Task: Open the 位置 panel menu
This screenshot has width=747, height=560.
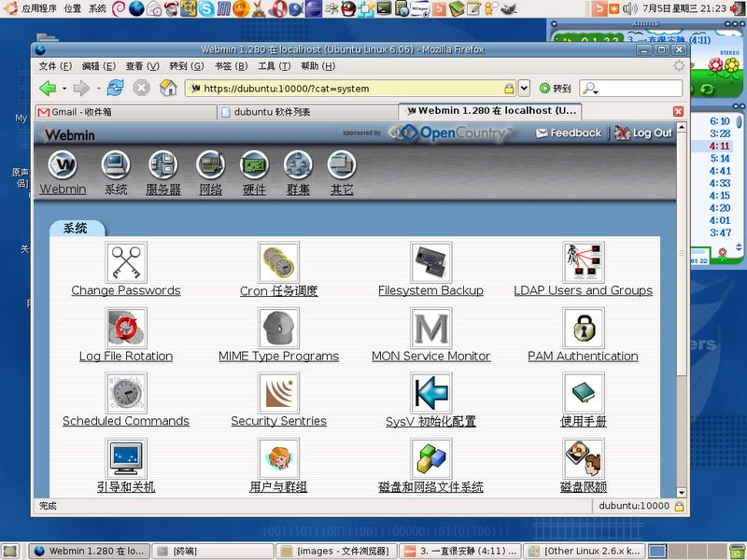Action: 73,8
